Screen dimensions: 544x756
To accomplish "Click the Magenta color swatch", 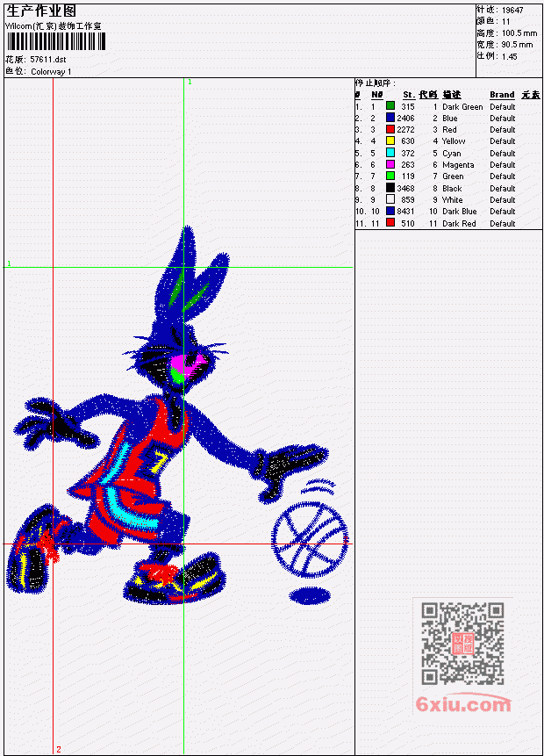I will [390, 164].
